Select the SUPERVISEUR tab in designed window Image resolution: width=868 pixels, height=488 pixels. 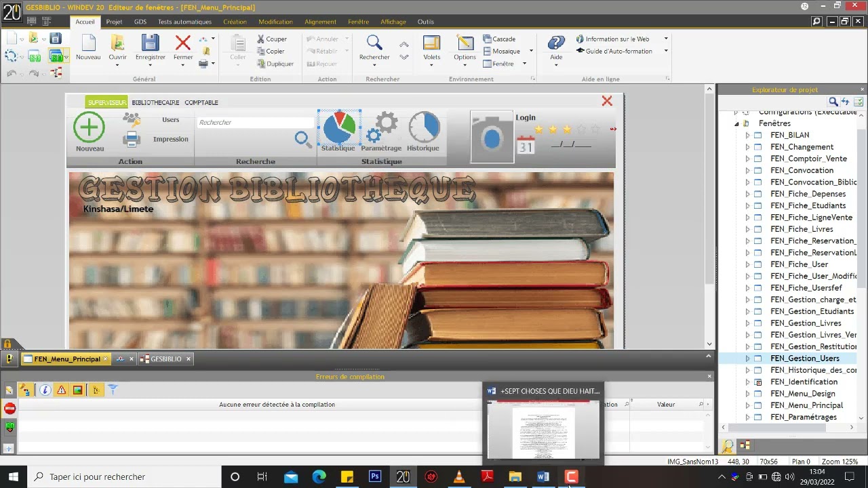coord(106,102)
